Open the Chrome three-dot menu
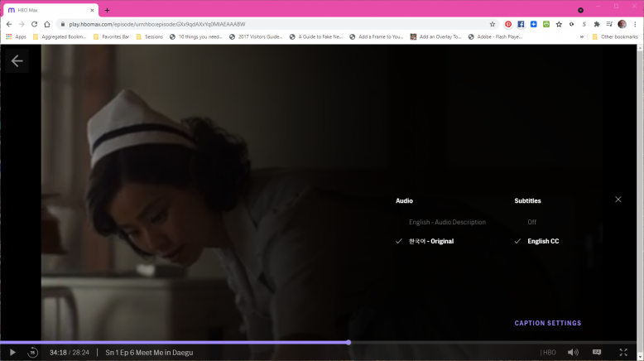This screenshot has height=361, width=644. (x=635, y=24)
